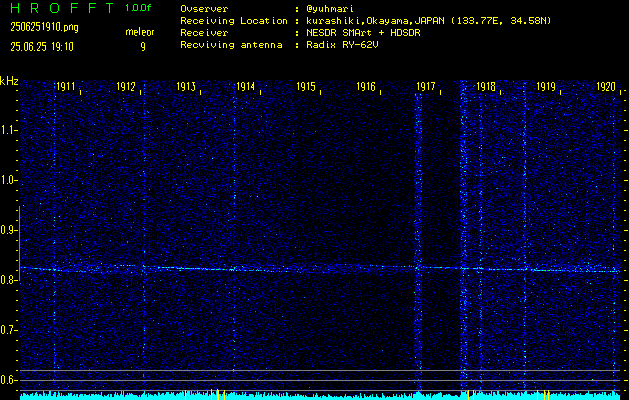Click the Receiving Location label
This screenshot has height=400, width=629.
pos(234,21)
